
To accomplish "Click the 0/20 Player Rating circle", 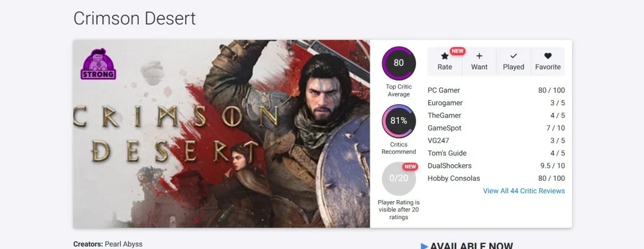I will pos(399,178).
